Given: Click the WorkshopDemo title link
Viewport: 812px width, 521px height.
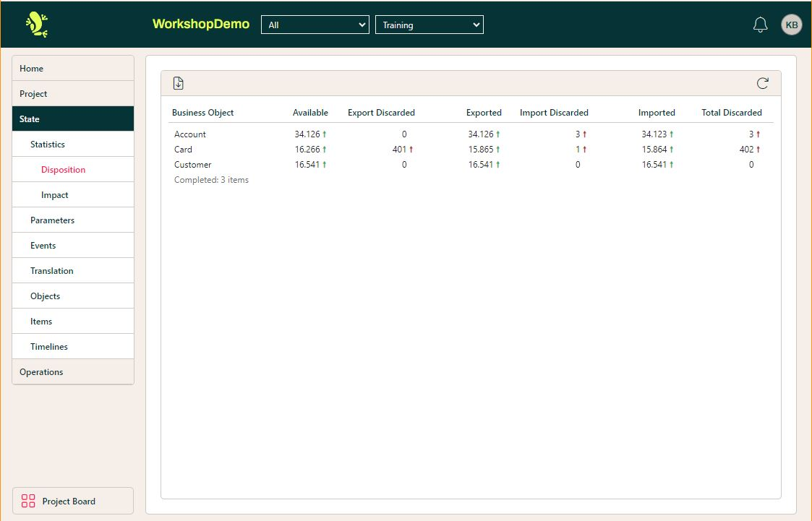Looking at the screenshot, I should tap(200, 24).
